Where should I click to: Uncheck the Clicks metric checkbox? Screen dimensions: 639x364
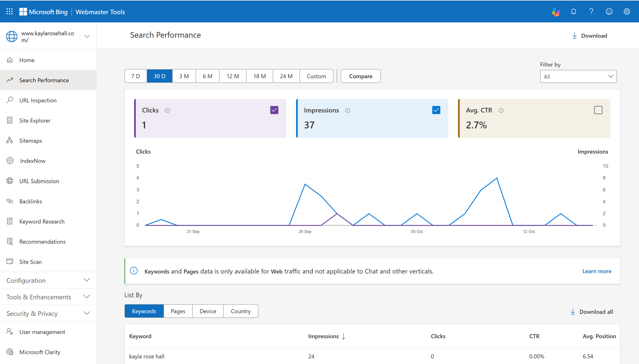click(x=274, y=110)
